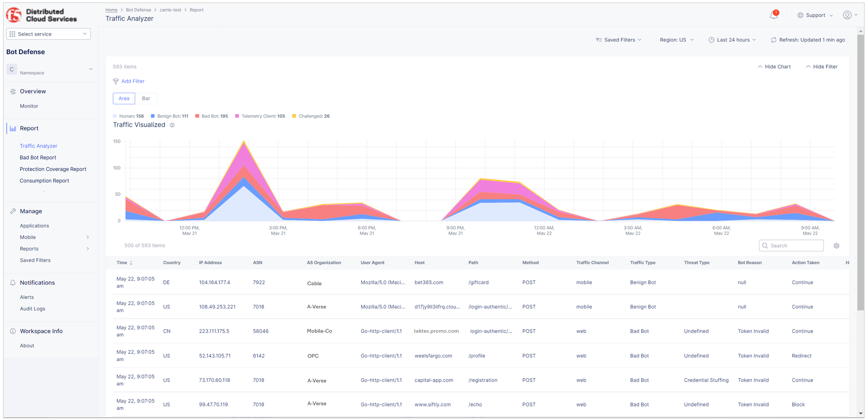The width and height of the screenshot is (868, 420).
Task: Collapse filters with Hide Filter
Action: point(821,67)
